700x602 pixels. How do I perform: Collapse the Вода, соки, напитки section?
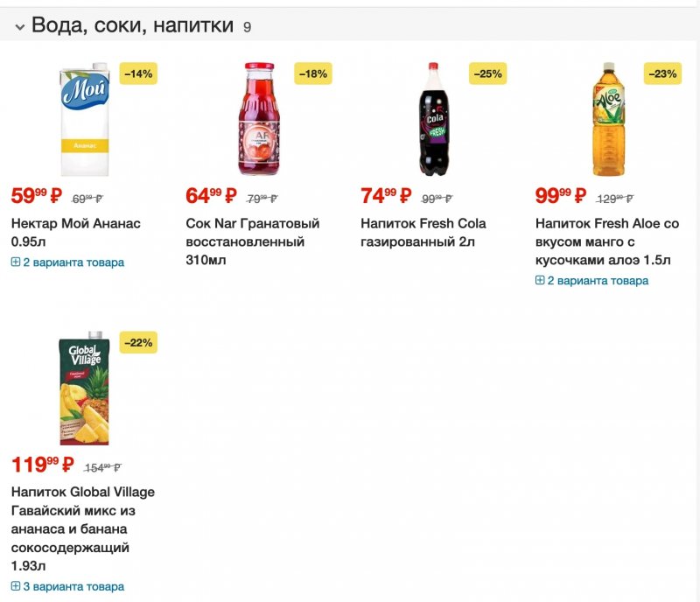click(x=19, y=27)
